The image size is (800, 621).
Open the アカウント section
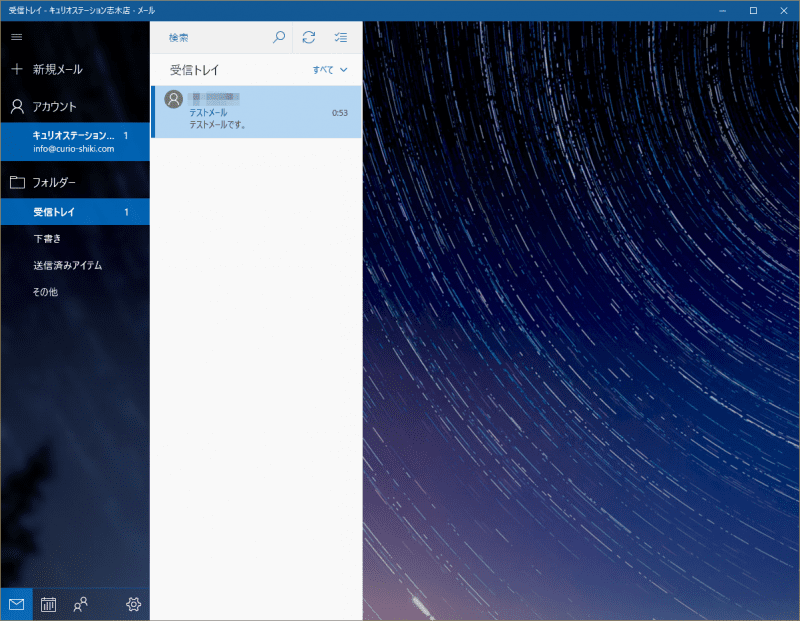[75, 106]
